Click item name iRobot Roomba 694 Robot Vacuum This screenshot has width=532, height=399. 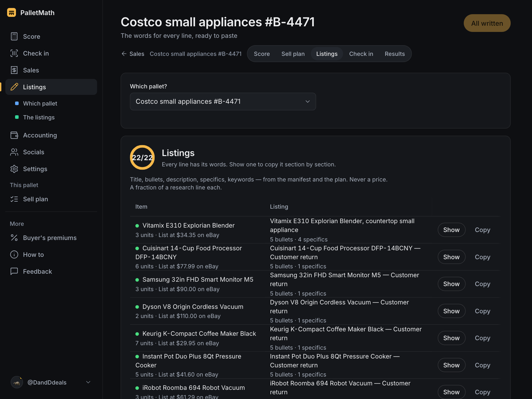click(x=194, y=387)
